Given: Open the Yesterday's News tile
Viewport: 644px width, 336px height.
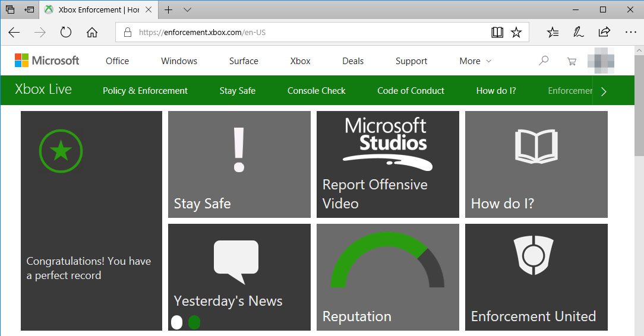Looking at the screenshot, I should (x=239, y=277).
